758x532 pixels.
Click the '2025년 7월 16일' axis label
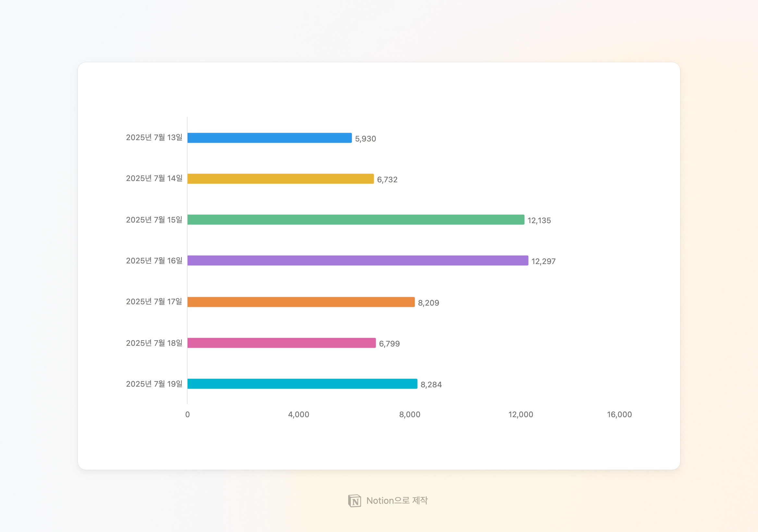(x=154, y=261)
